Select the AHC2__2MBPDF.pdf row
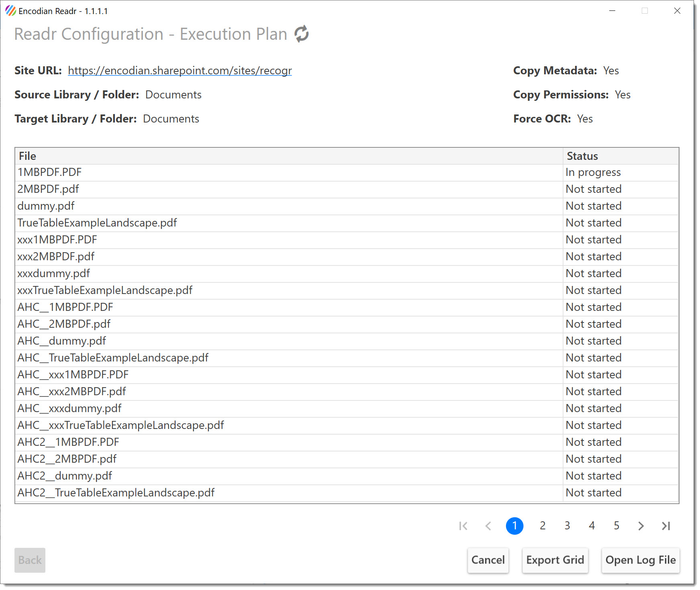This screenshot has width=700, height=590. coord(347,459)
